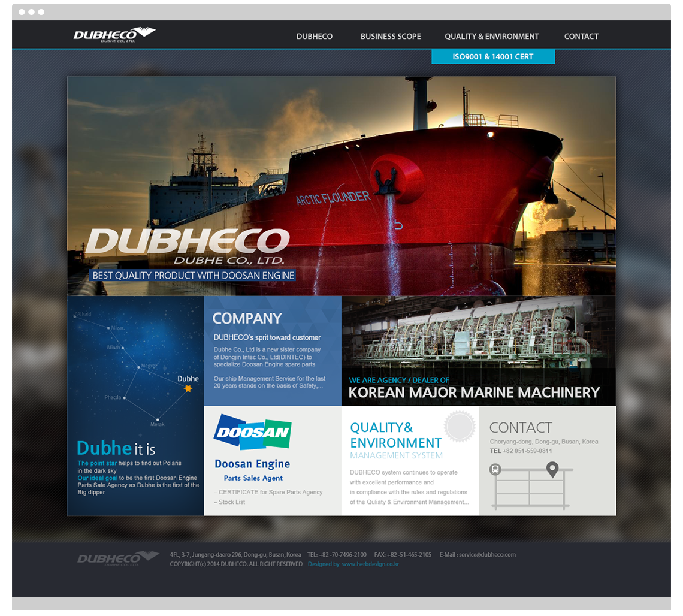Click the 'Choryang-dong, Dong-gu, Busan, Korea' address

point(544,441)
